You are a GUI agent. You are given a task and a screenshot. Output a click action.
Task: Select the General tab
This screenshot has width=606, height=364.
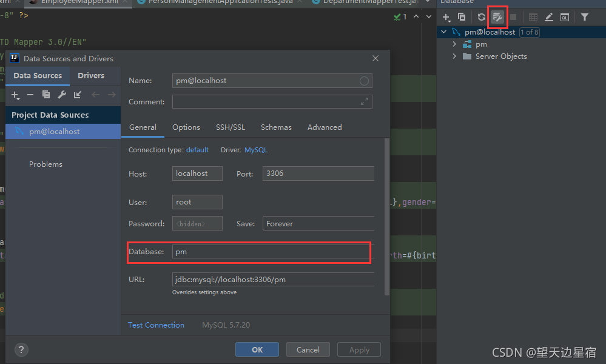tap(143, 127)
